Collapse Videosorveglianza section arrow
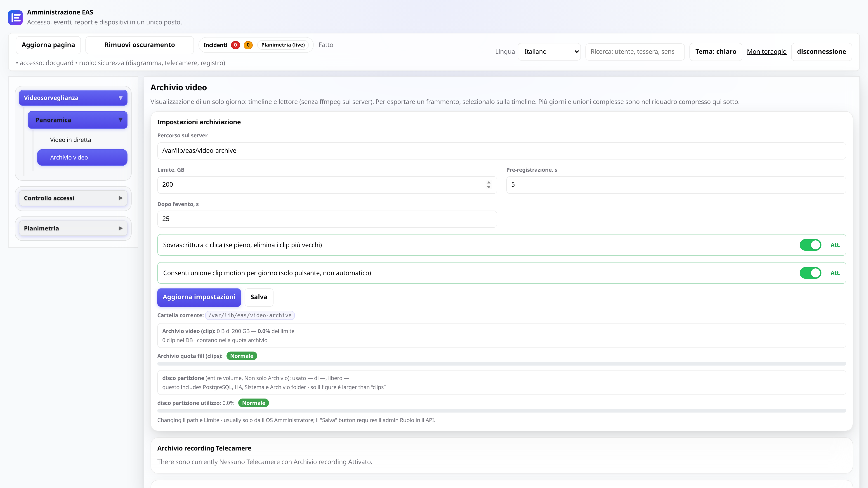Screen dimensions: 868x488 coord(120,98)
